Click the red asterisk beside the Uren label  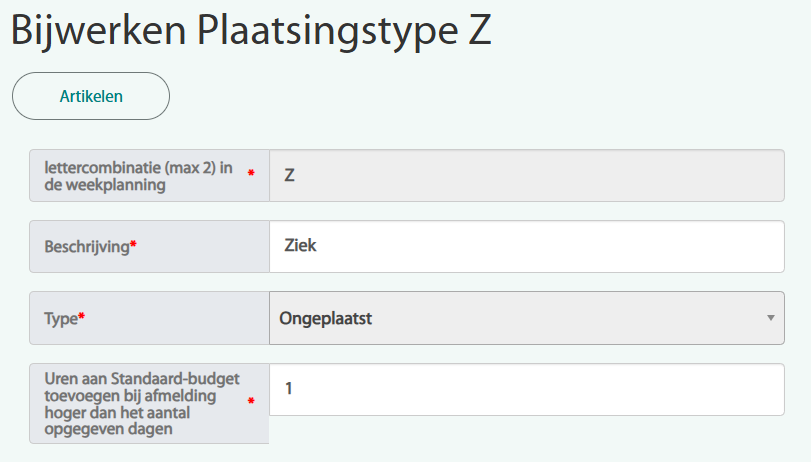tap(251, 402)
